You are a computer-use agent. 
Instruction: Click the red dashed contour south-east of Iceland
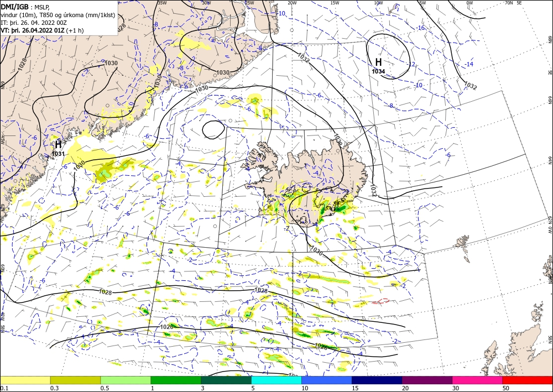pos(381,301)
